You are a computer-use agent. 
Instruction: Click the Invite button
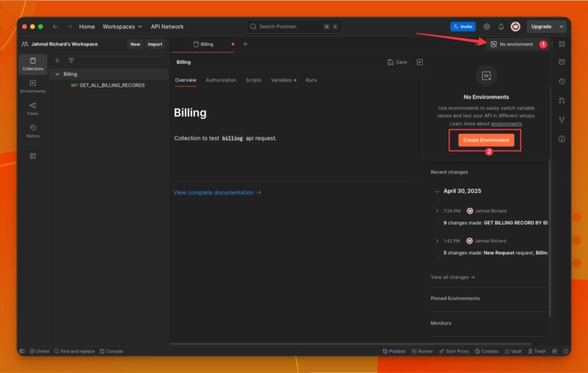pos(463,26)
